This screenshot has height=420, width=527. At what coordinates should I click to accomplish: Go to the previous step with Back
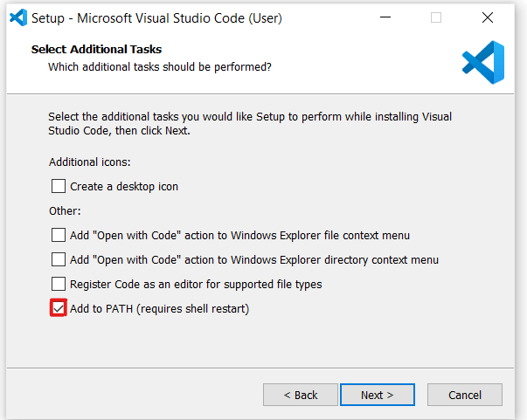click(x=300, y=395)
